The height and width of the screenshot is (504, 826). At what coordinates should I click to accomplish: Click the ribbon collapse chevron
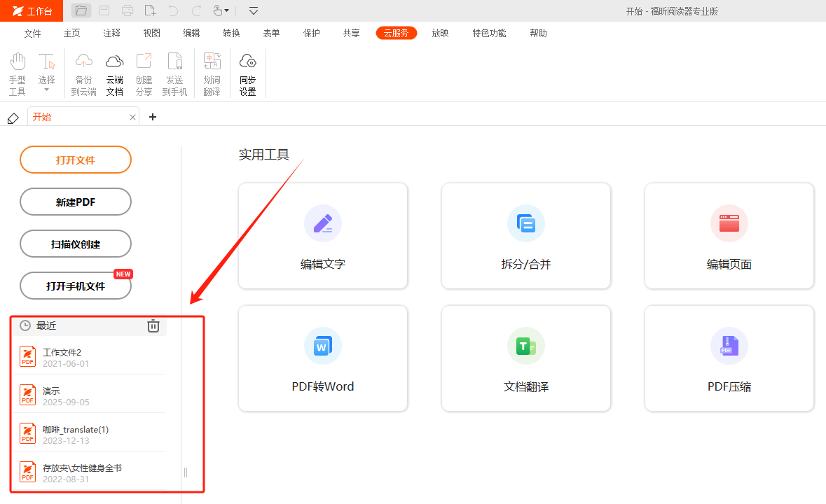(253, 10)
